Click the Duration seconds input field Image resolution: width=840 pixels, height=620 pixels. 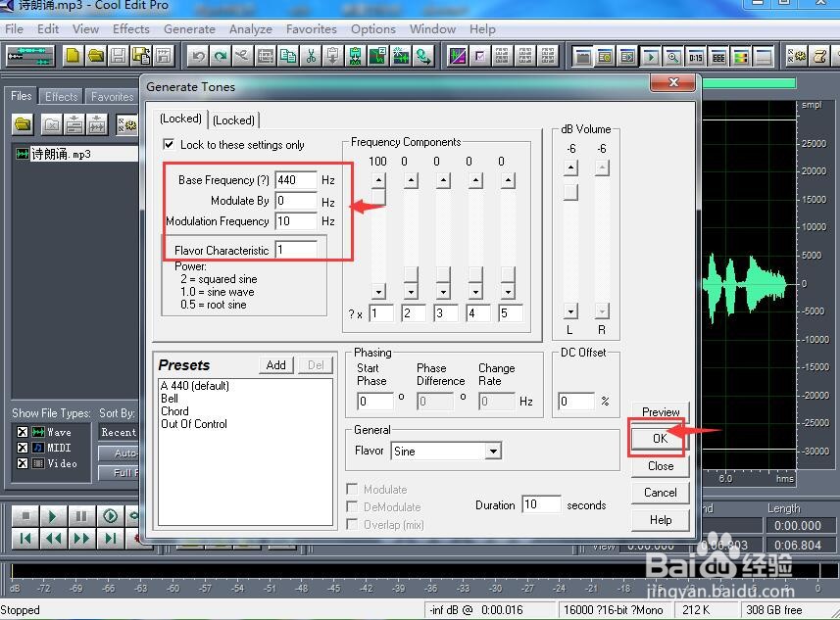tap(542, 504)
